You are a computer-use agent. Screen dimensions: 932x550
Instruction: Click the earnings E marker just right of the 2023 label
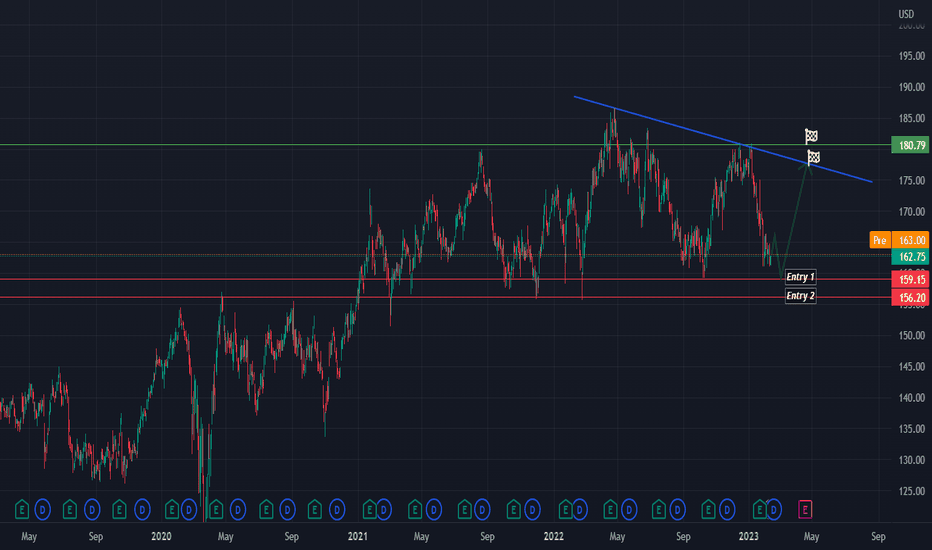tap(759, 510)
